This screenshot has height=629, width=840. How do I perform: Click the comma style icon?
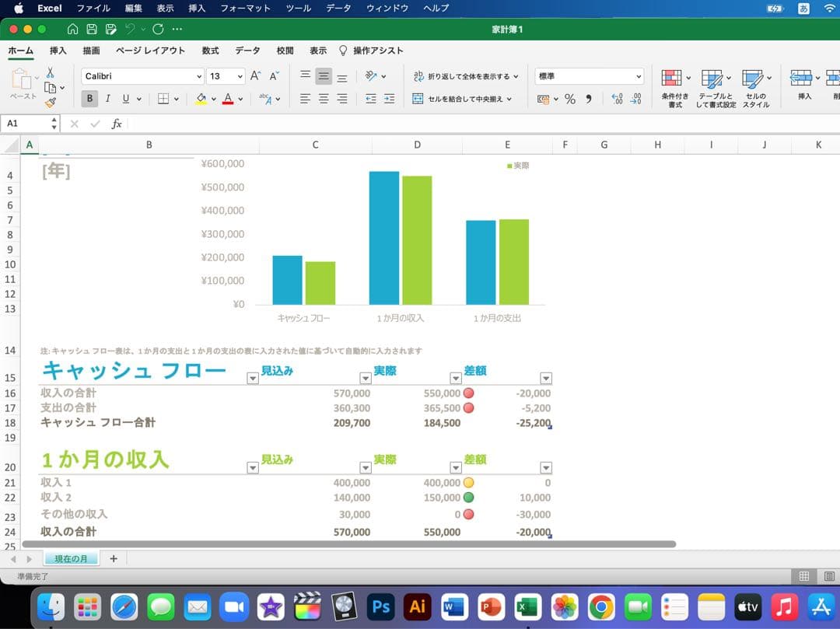589,97
